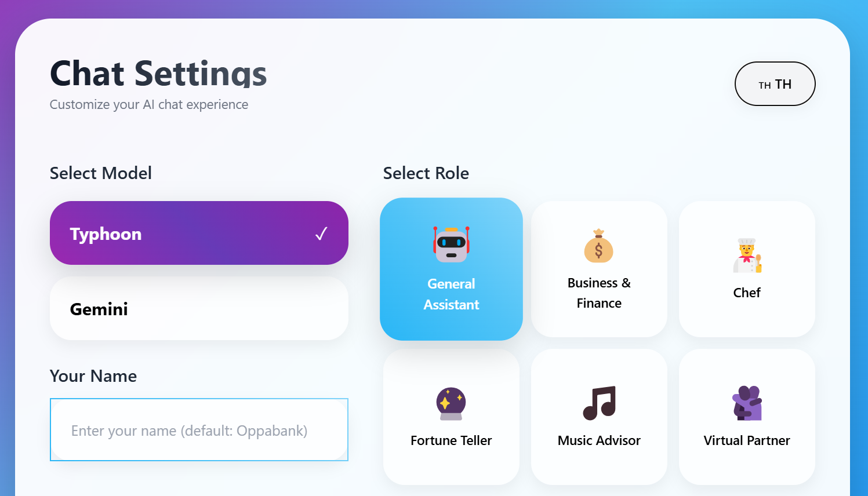Image resolution: width=868 pixels, height=496 pixels.
Task: Pick the Fortune Teller role label
Action: click(451, 440)
